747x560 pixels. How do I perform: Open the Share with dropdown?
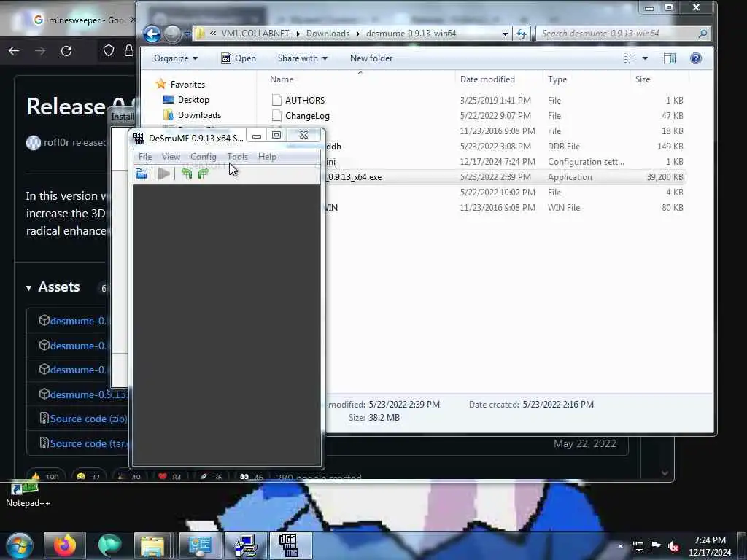tap(303, 58)
